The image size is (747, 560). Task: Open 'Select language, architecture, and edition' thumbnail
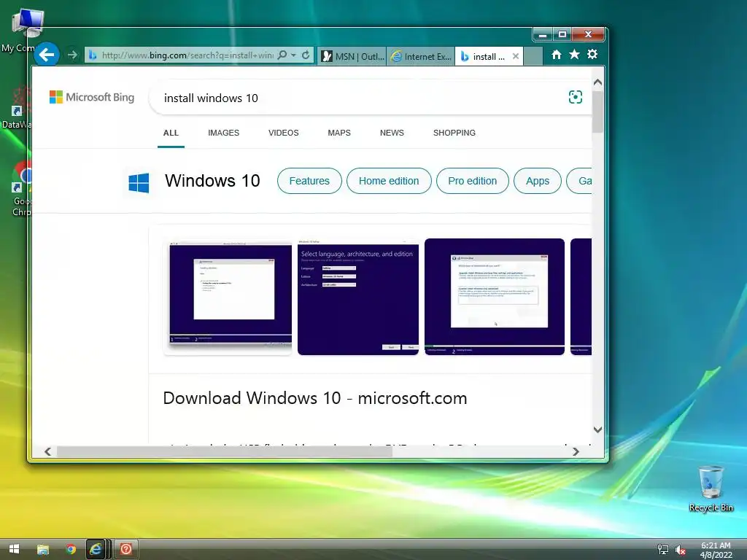[x=358, y=297]
